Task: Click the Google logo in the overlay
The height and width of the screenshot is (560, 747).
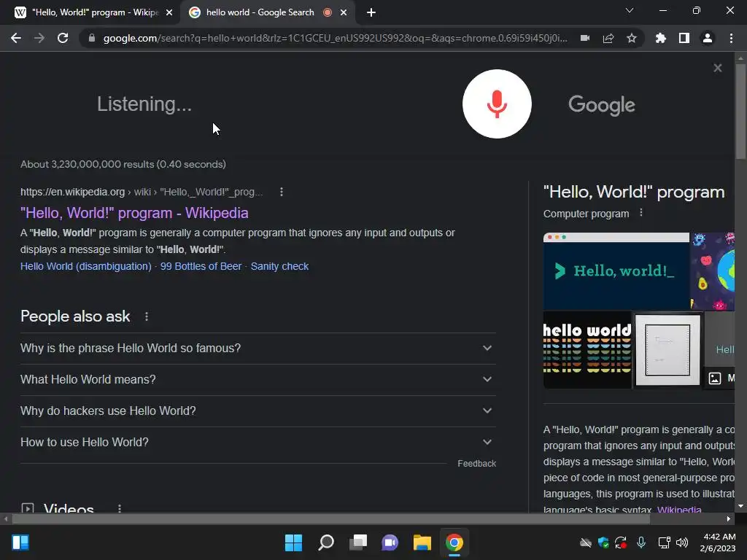Action: click(x=602, y=105)
